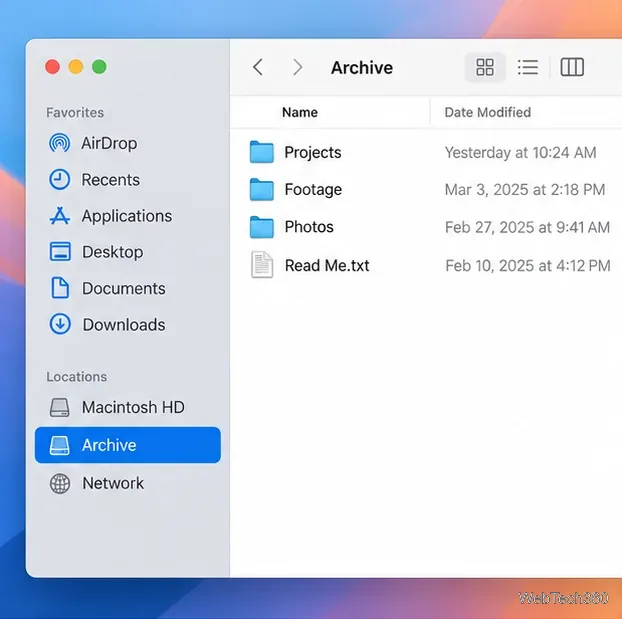The image size is (622, 619).
Task: Switch to icon grid view
Action: click(x=485, y=67)
